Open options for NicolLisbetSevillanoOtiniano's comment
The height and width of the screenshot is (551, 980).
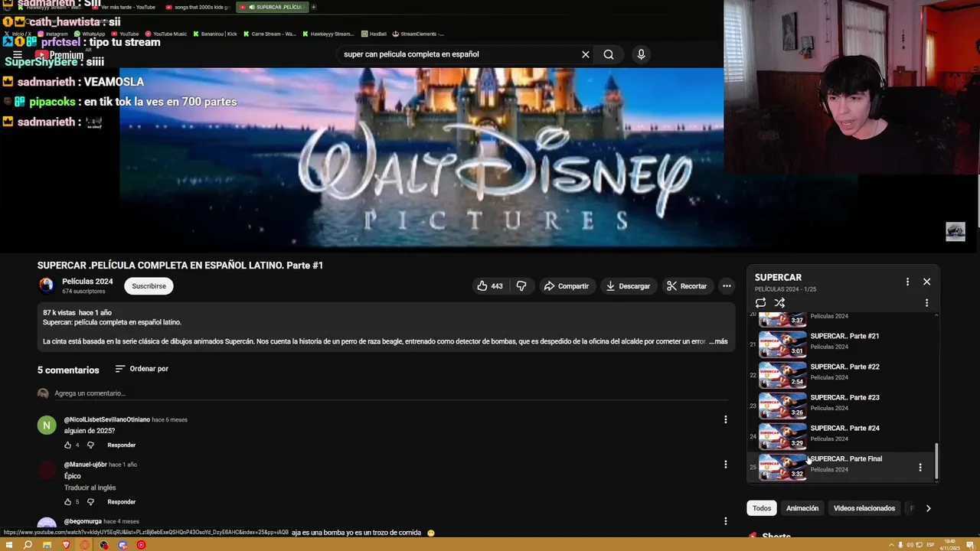(x=726, y=419)
